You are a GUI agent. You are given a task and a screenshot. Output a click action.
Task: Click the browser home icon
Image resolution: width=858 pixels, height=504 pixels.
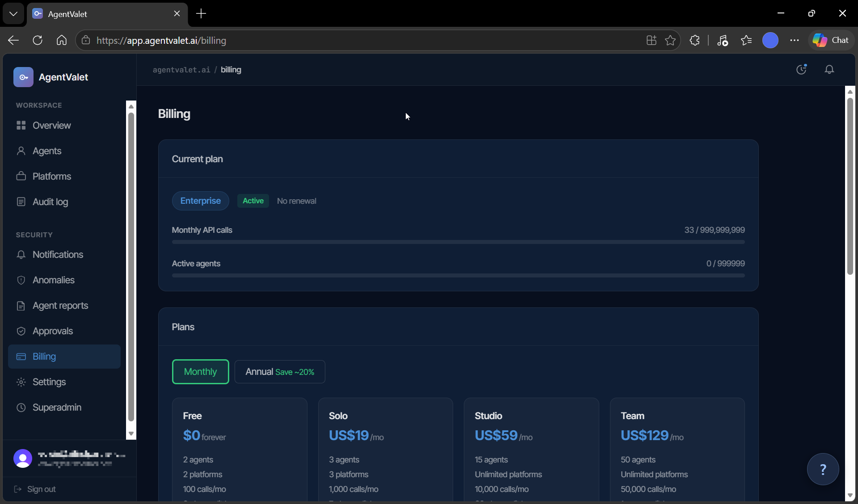pyautogui.click(x=62, y=41)
